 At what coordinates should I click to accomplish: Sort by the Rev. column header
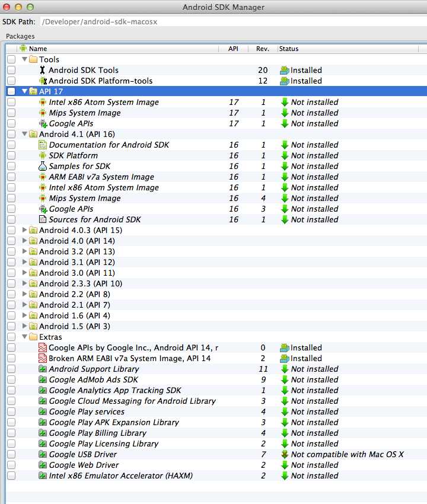[x=263, y=49]
